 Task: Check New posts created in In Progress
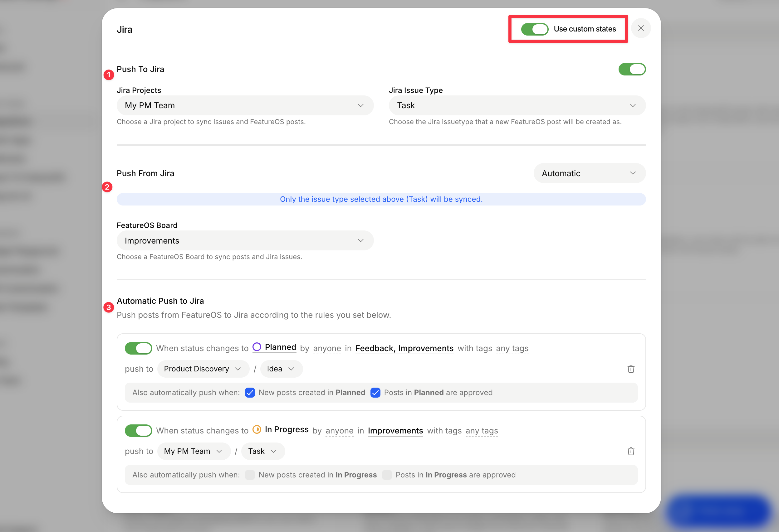point(250,475)
